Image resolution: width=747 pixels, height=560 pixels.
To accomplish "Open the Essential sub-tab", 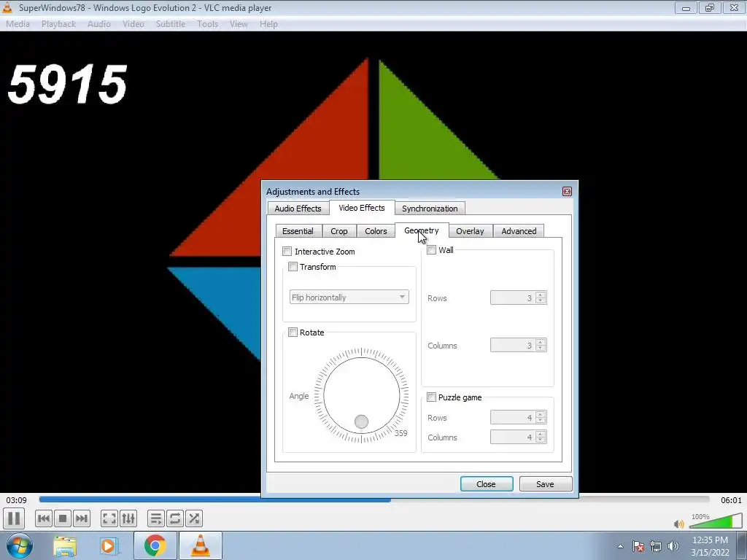I will 298,231.
